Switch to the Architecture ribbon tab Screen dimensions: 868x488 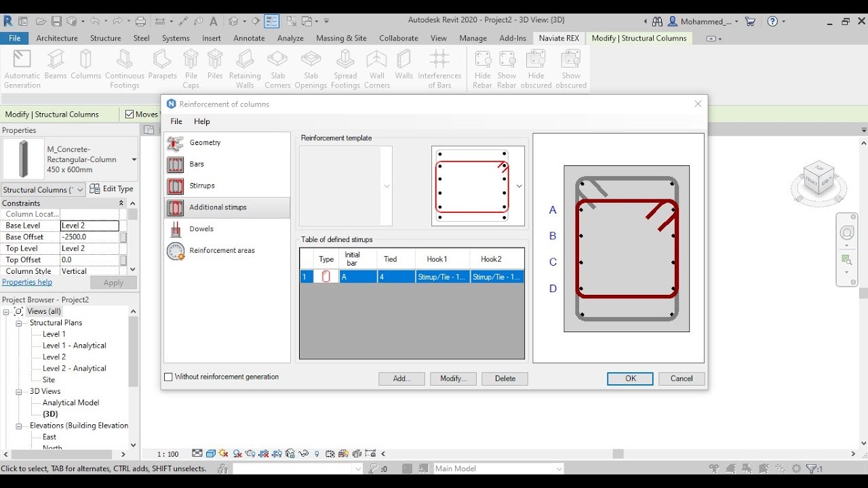tap(57, 39)
